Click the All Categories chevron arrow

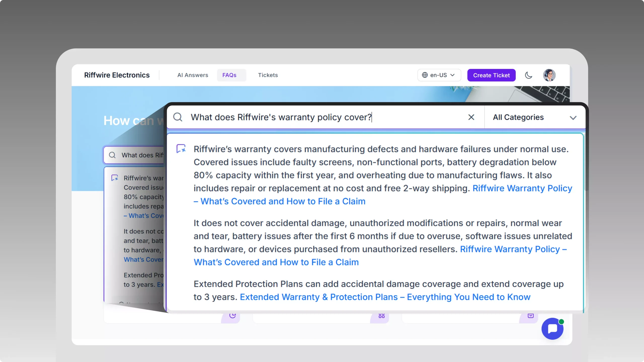pyautogui.click(x=573, y=118)
